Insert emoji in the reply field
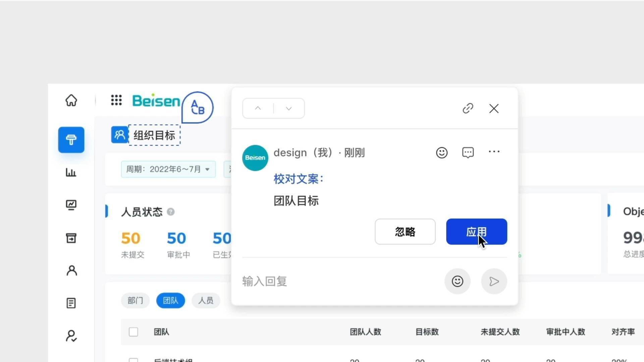This screenshot has width=644, height=362. [x=458, y=281]
